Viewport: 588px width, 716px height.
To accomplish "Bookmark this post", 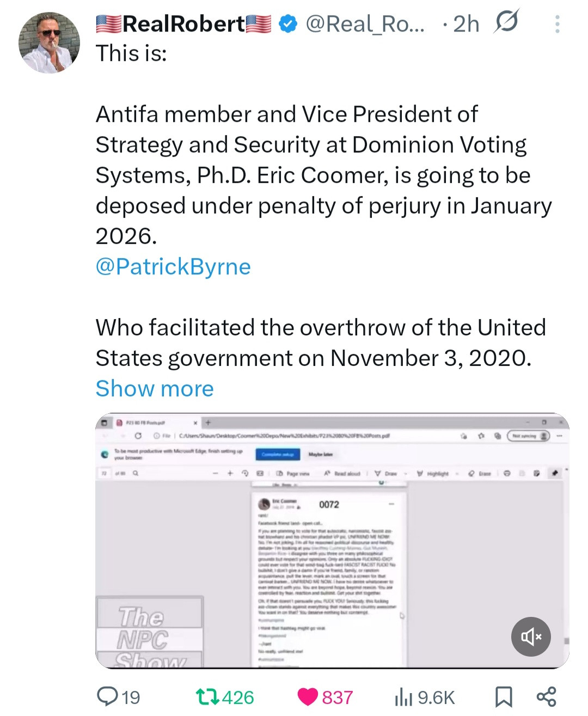I will click(x=503, y=697).
